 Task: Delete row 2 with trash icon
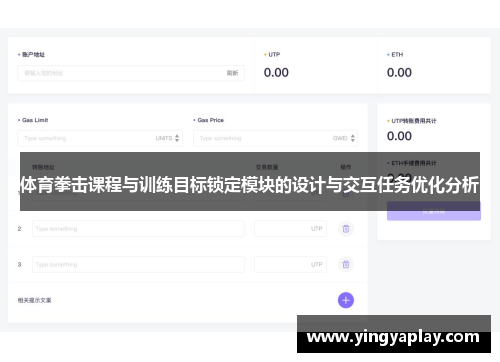[x=346, y=229]
